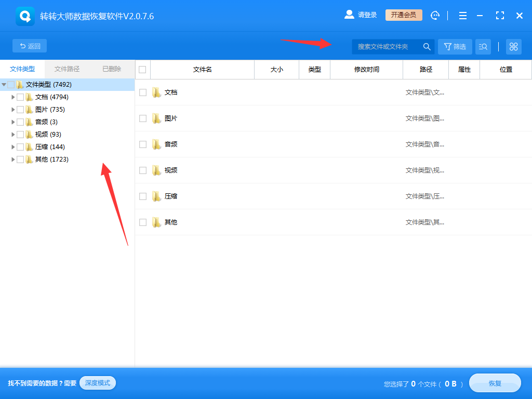
Task: Open the 已删除 tab
Action: [x=112, y=69]
